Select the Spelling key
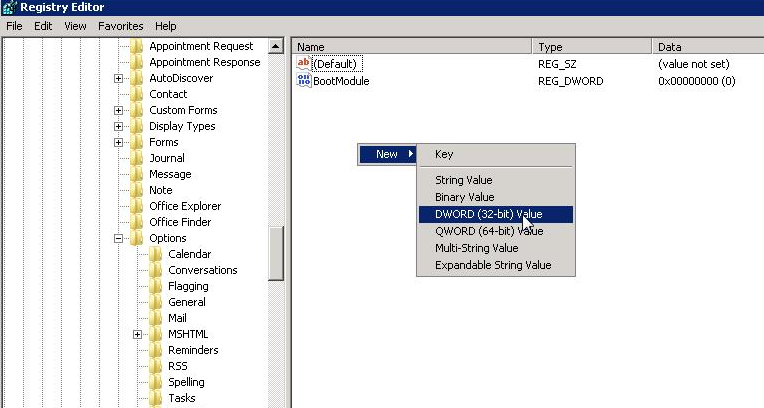 click(x=186, y=382)
